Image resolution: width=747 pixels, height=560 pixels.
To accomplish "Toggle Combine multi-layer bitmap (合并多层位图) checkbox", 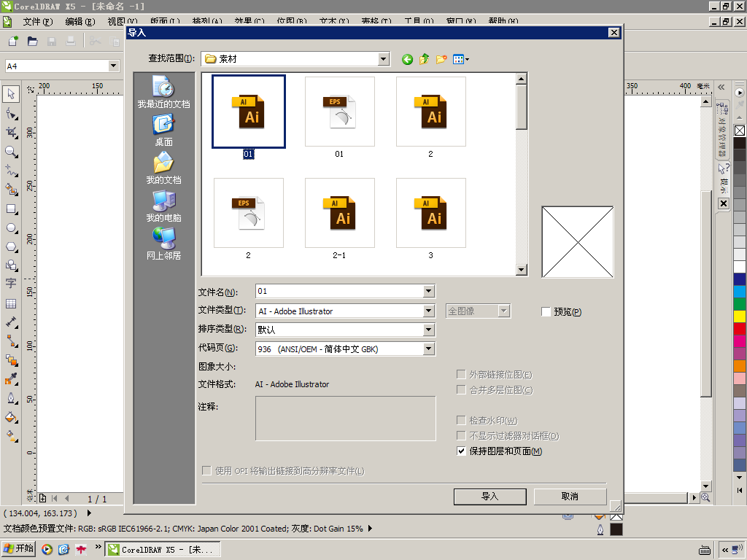I will pyautogui.click(x=461, y=390).
